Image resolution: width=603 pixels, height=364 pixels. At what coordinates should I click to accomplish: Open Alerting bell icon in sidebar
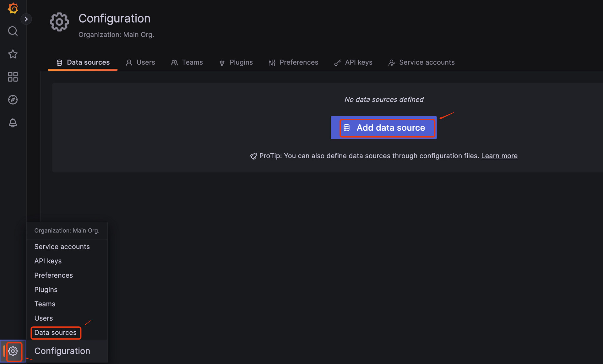coord(13,123)
